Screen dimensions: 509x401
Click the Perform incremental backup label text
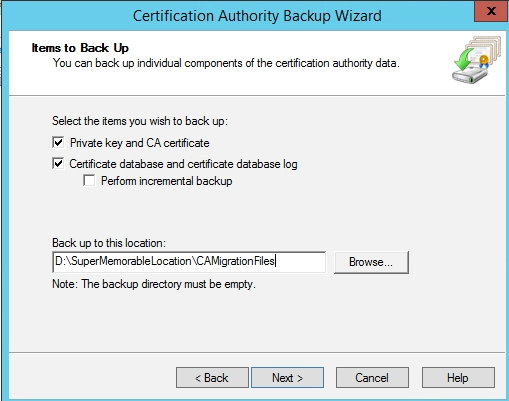[x=167, y=181]
